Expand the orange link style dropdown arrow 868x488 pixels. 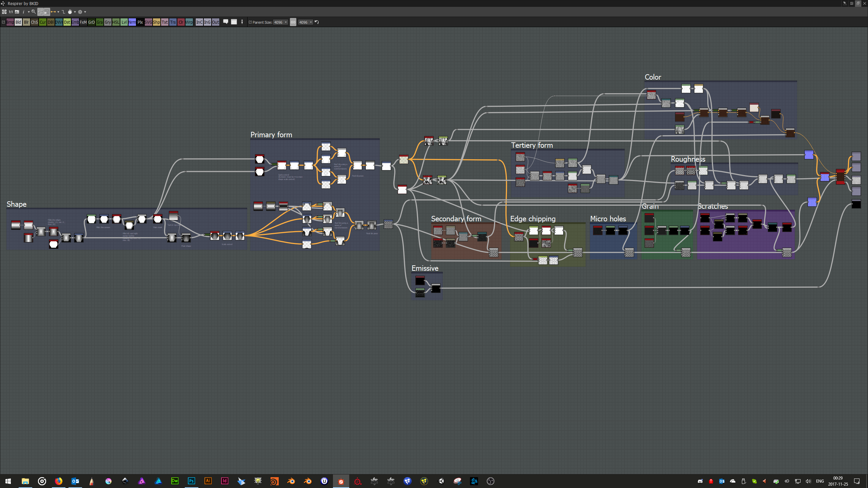pos(58,12)
